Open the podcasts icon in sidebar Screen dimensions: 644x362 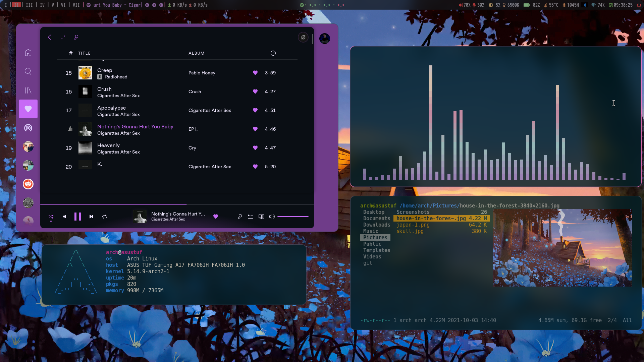click(28, 128)
